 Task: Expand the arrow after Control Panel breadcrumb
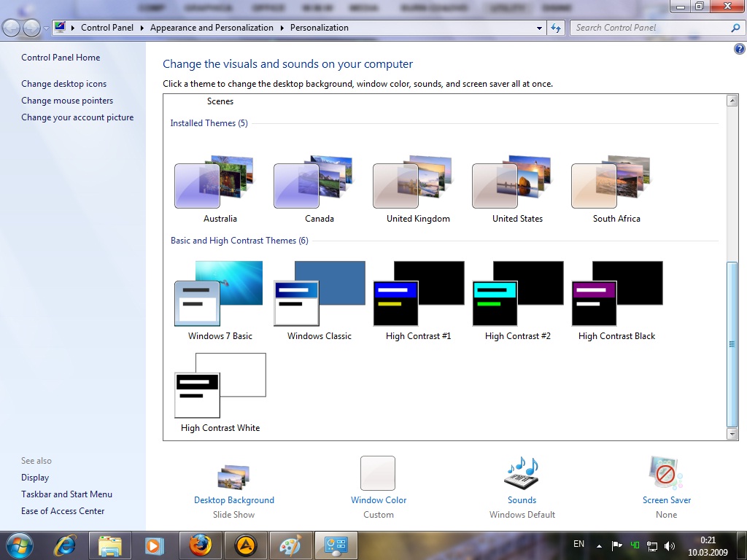pos(142,28)
